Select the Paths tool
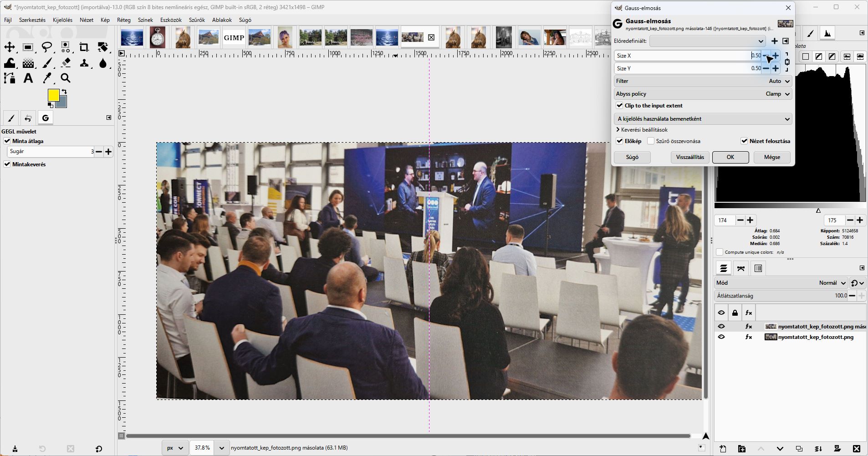The height and width of the screenshot is (456, 868). [10, 78]
